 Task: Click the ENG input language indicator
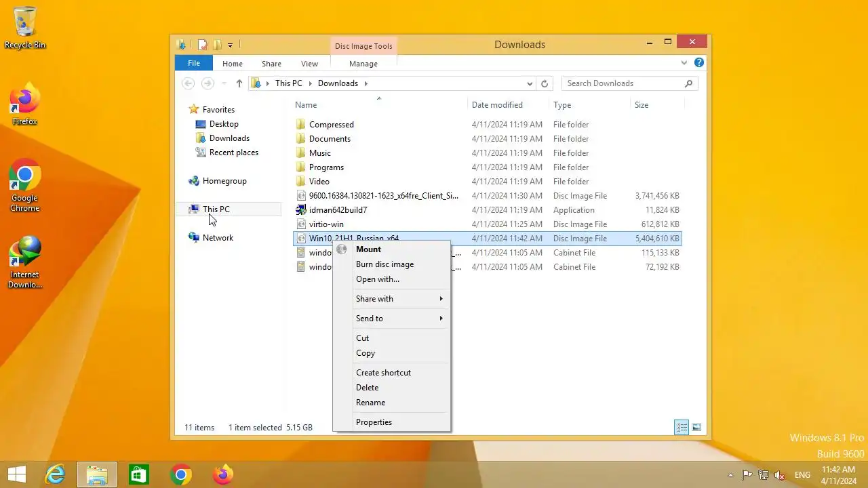coord(802,475)
